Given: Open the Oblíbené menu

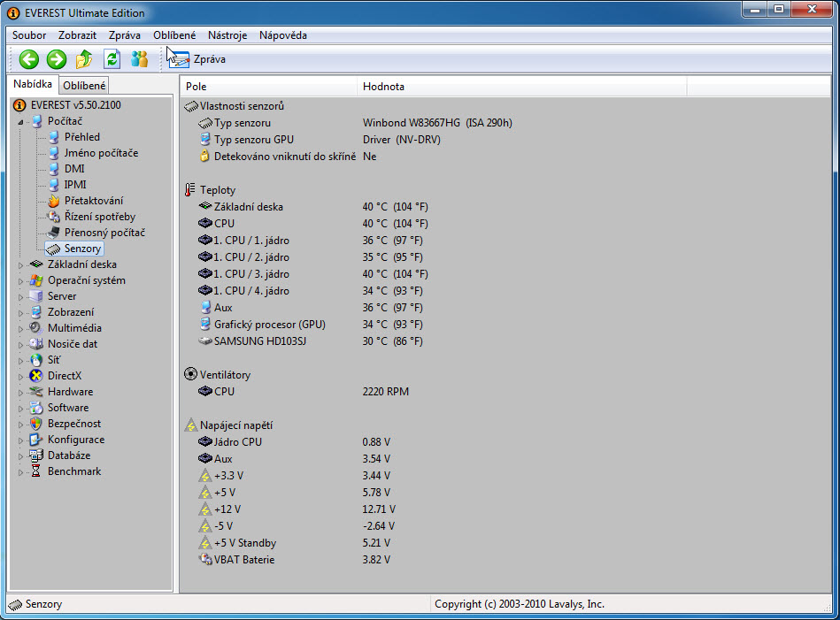Looking at the screenshot, I should click(x=174, y=35).
